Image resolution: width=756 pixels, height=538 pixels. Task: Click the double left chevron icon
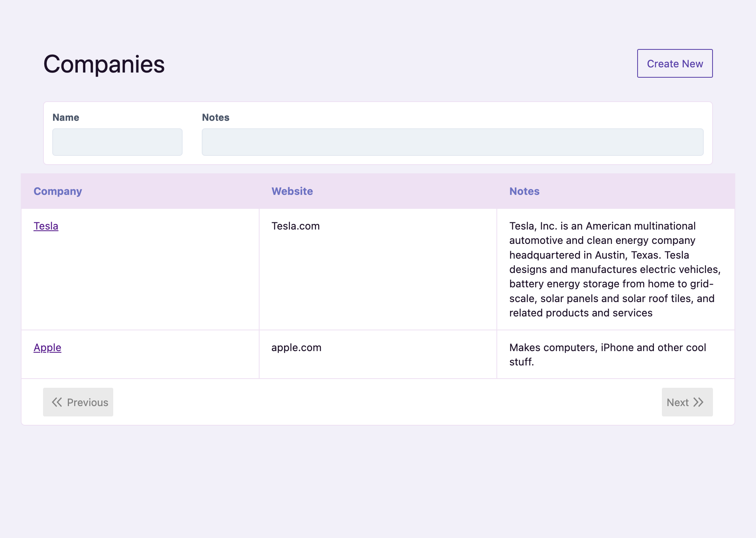[x=57, y=402]
